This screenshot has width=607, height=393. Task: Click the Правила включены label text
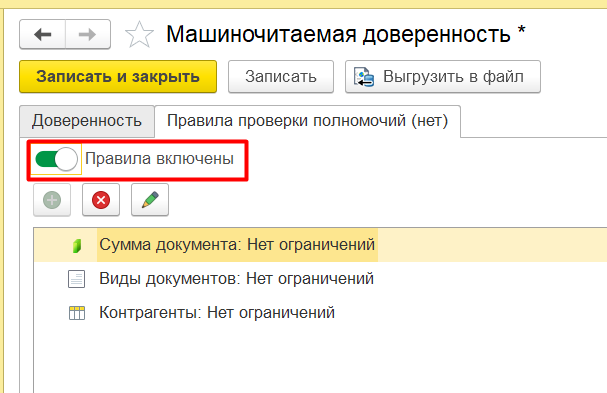159,159
